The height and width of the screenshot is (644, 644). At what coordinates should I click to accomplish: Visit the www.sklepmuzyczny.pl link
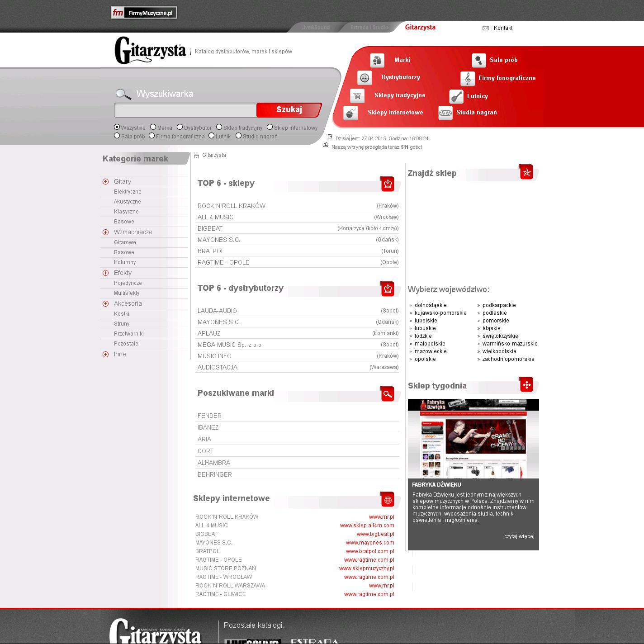[367, 568]
